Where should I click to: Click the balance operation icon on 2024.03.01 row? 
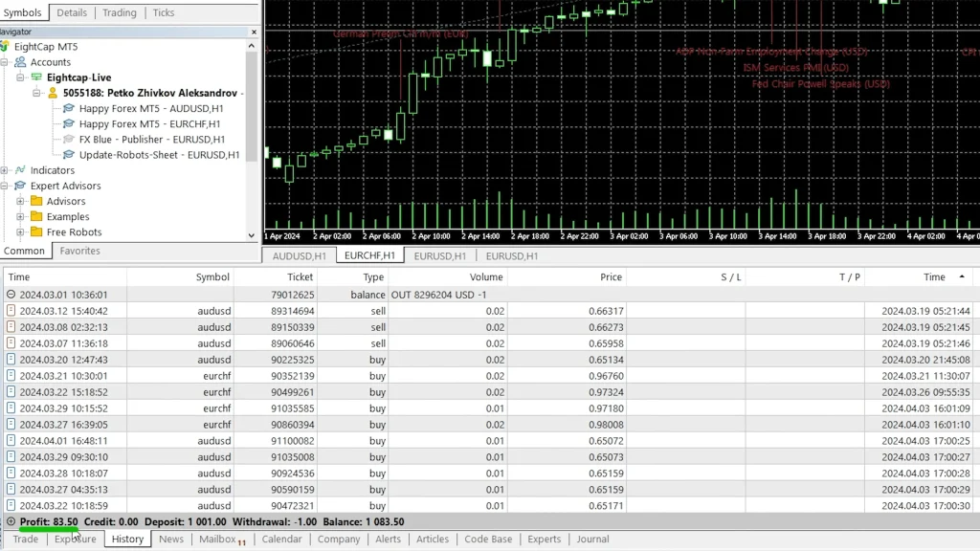(11, 295)
